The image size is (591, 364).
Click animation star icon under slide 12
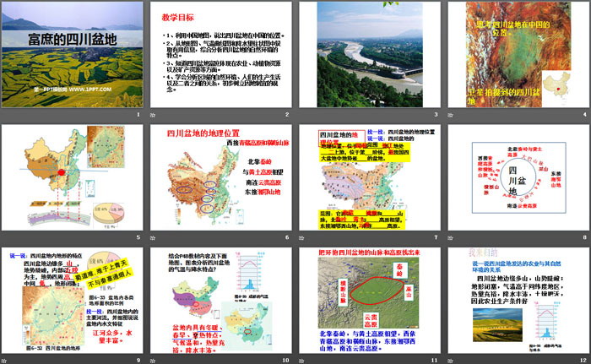click(450, 361)
